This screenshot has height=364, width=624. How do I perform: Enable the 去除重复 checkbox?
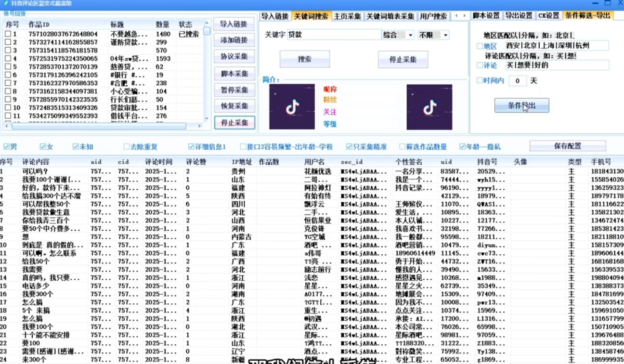[127, 146]
